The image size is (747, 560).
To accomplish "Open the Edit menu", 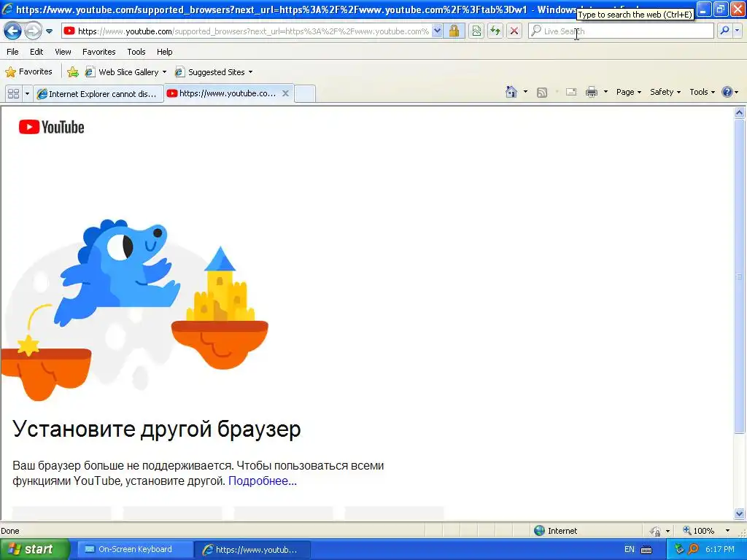I will (36, 52).
